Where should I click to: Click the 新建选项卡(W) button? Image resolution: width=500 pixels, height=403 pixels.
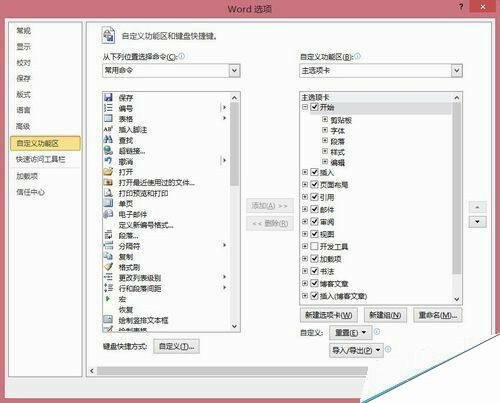click(x=329, y=315)
